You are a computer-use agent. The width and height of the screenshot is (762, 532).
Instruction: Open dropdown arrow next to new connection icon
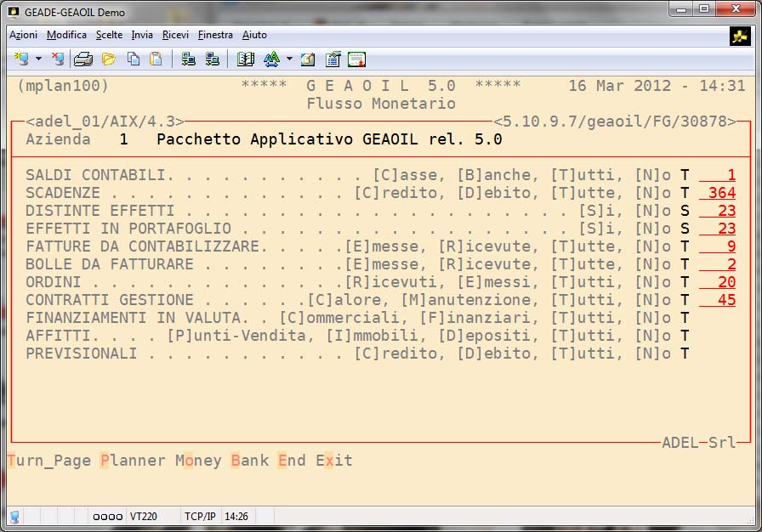pos(38,59)
